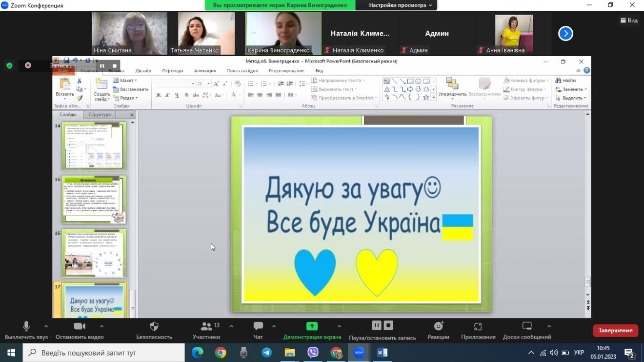This screenshot has height=362, width=644.
Task: Click Восстановить slide reset button
Action: coord(131,89)
